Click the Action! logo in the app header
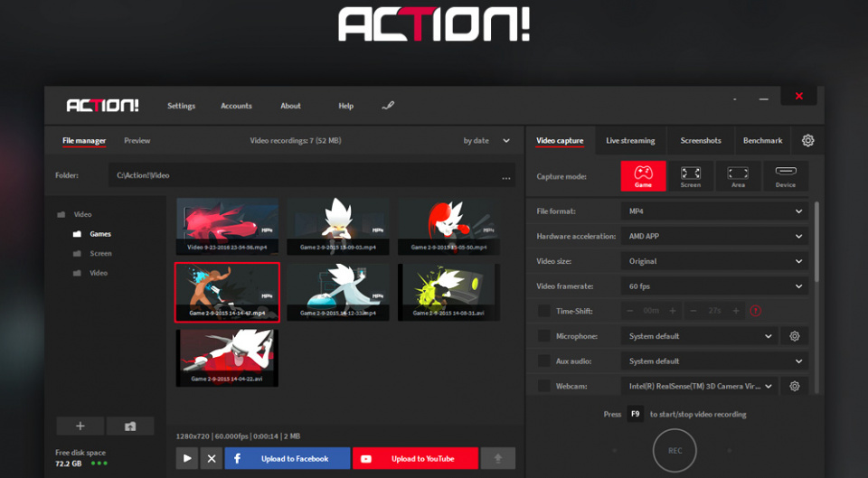The width and height of the screenshot is (868, 478). pyautogui.click(x=102, y=105)
